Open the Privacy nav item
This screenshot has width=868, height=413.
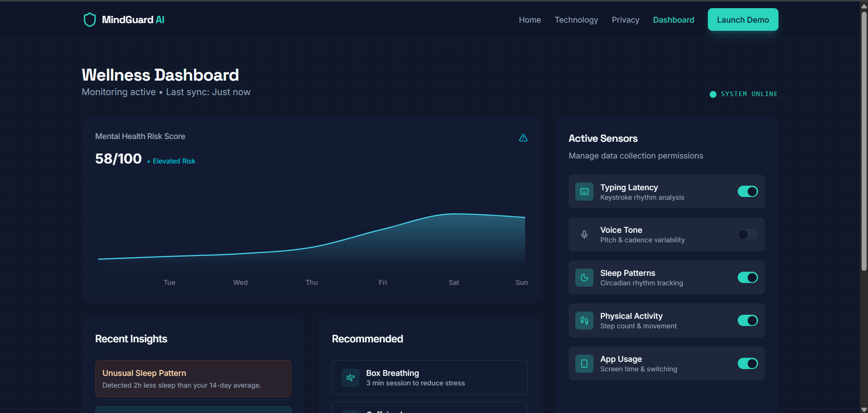tap(626, 20)
